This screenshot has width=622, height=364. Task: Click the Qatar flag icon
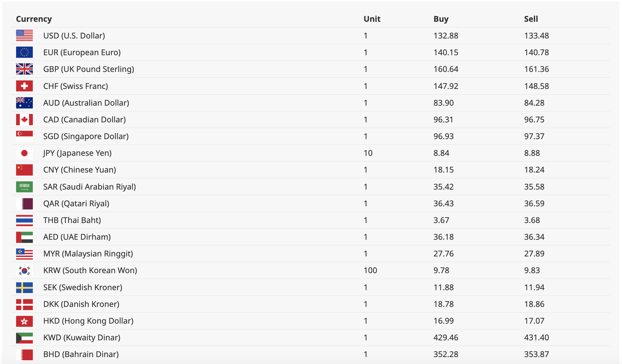(x=24, y=203)
